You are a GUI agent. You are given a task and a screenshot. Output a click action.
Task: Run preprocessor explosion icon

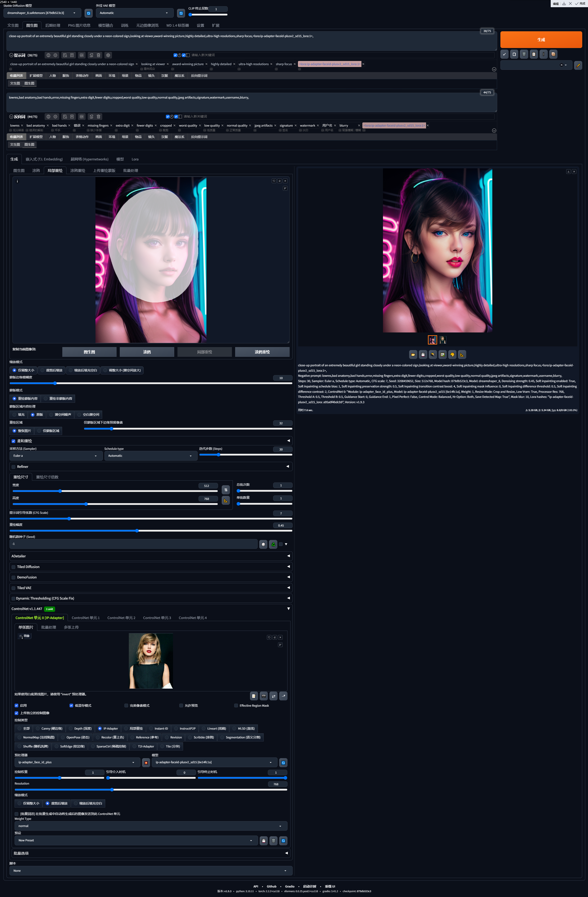146,763
